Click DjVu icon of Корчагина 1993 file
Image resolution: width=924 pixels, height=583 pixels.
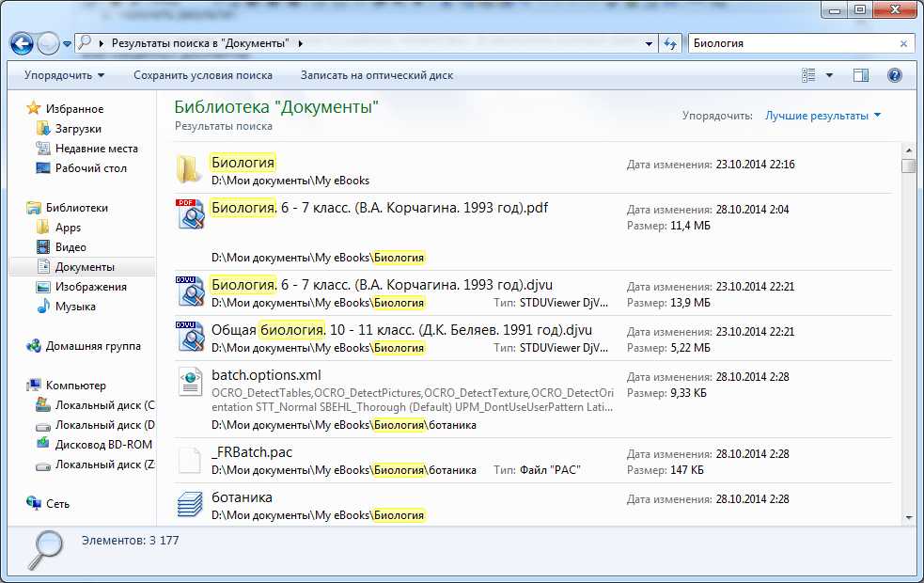coord(190,291)
